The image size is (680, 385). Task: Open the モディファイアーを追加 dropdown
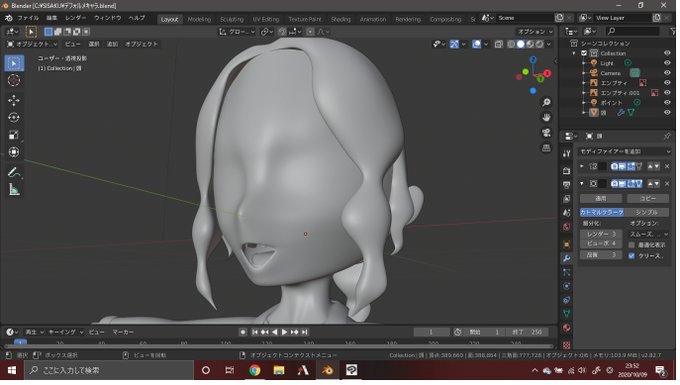(x=625, y=151)
